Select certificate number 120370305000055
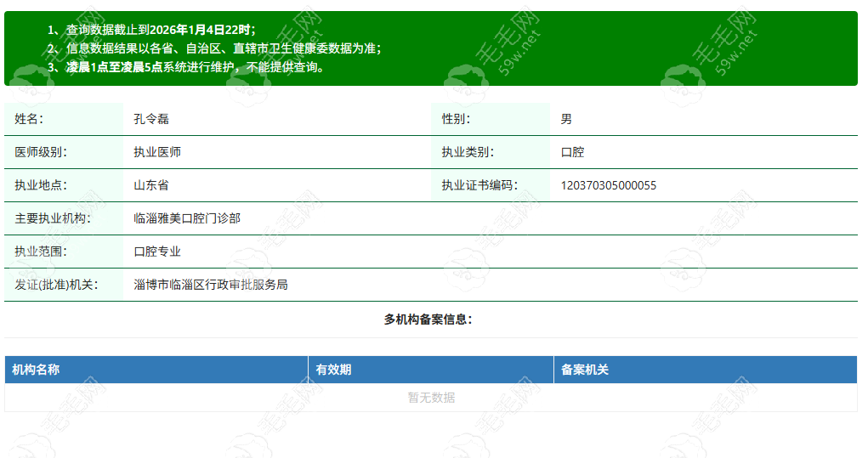This screenshot has height=458, width=868. click(x=609, y=185)
